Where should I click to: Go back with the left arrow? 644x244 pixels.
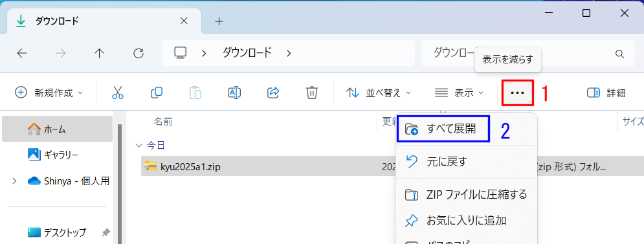(22, 54)
